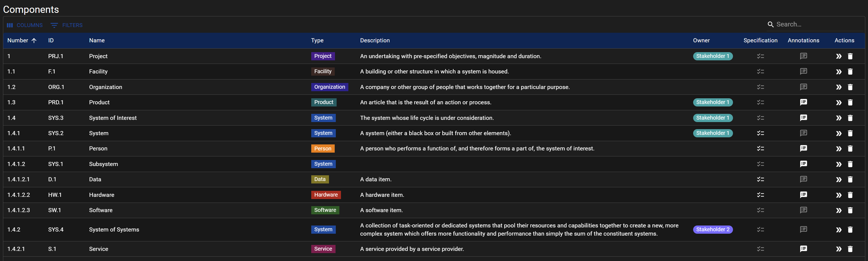
Task: Select the ID cell HW.1
Action: tap(55, 195)
